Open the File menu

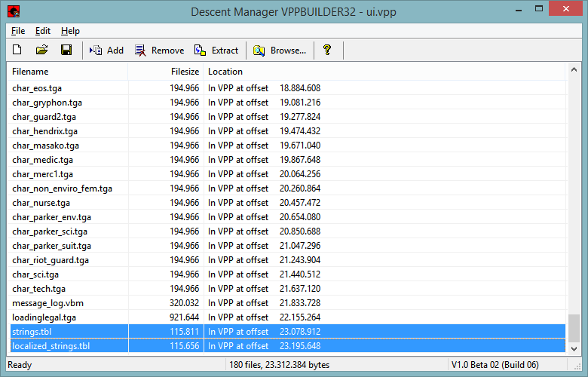[x=18, y=31]
